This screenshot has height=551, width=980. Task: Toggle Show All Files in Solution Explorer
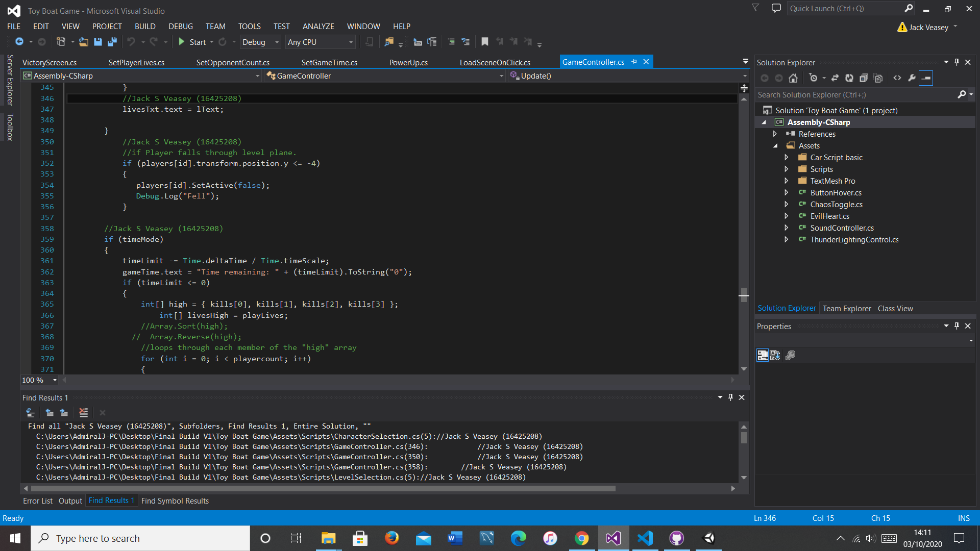(x=878, y=78)
